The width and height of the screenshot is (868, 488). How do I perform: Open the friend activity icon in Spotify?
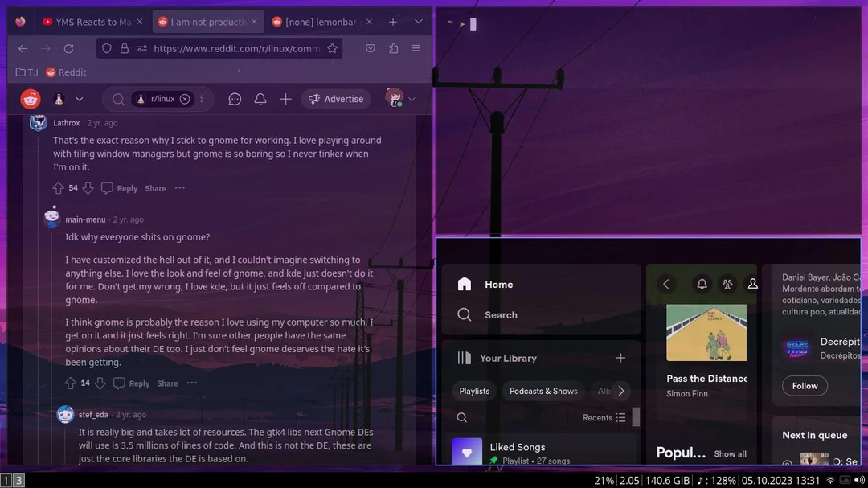tap(727, 284)
